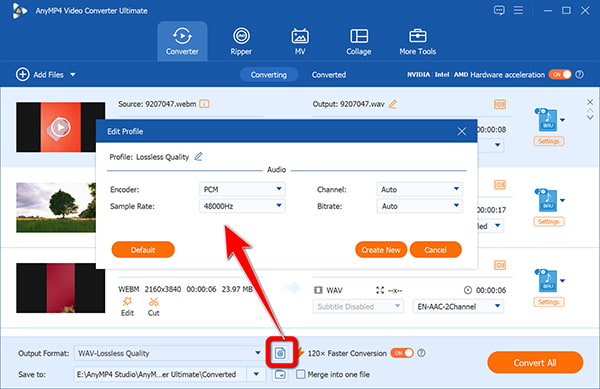
Task: Move first file down with arrow icon
Action: pos(590,117)
